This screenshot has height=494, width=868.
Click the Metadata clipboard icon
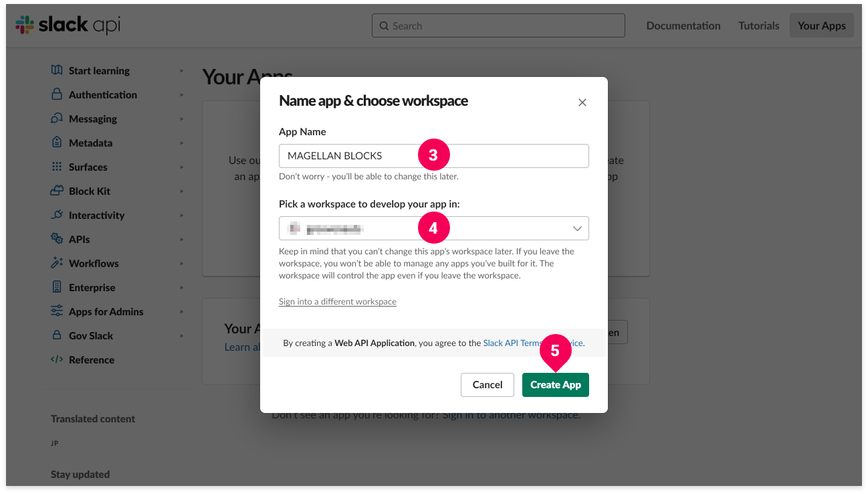coord(57,143)
